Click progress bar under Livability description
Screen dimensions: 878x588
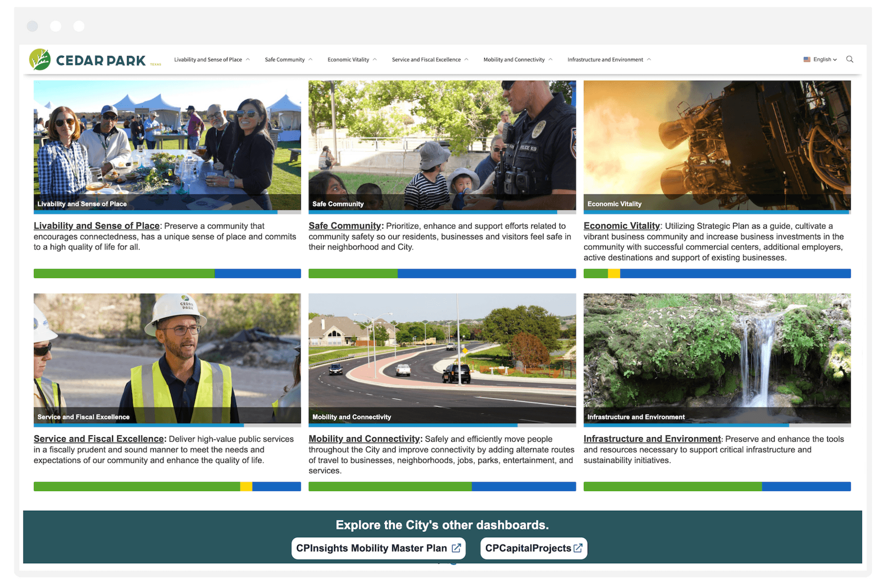tap(167, 274)
